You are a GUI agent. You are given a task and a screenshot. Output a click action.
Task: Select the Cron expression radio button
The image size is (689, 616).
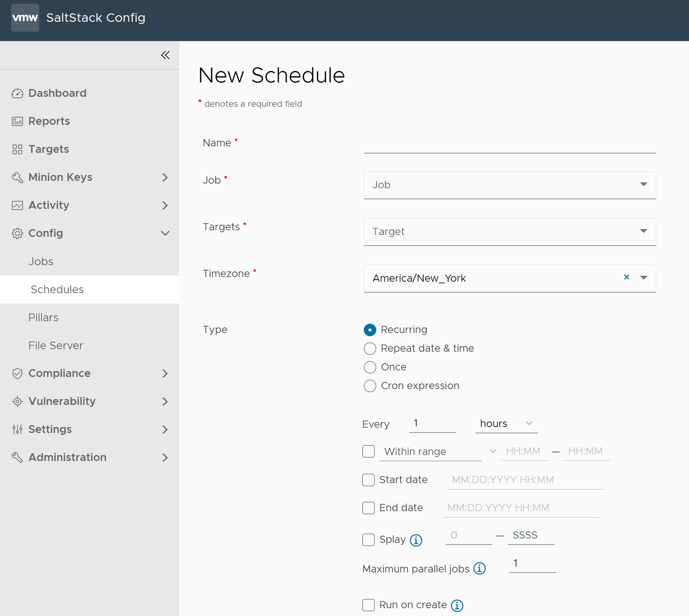click(x=370, y=385)
